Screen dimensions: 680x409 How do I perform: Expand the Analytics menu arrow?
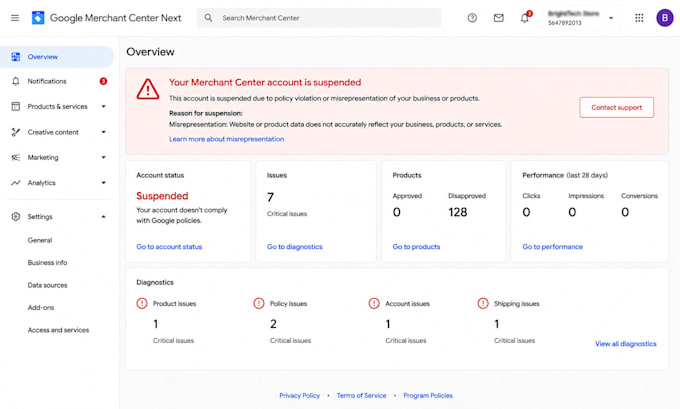click(x=104, y=183)
